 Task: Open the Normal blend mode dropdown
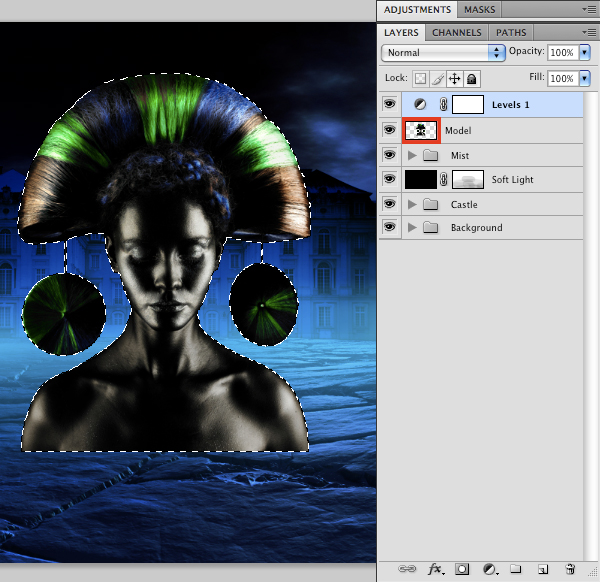coord(443,53)
